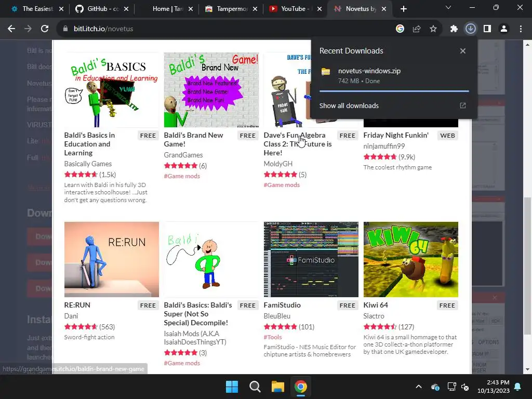Open author BleuBleu
Viewport: 532px width, 399px height.
pyautogui.click(x=277, y=316)
